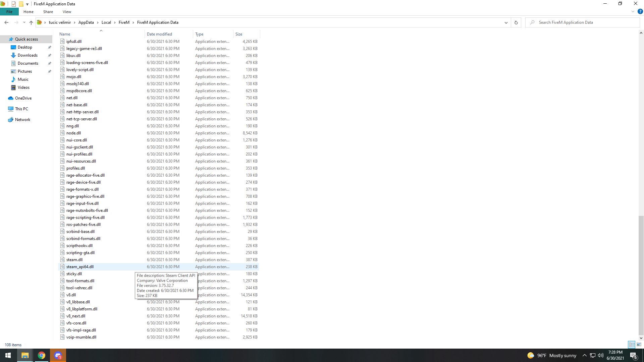
Task: Select Network in navigation pane
Action: (22, 120)
